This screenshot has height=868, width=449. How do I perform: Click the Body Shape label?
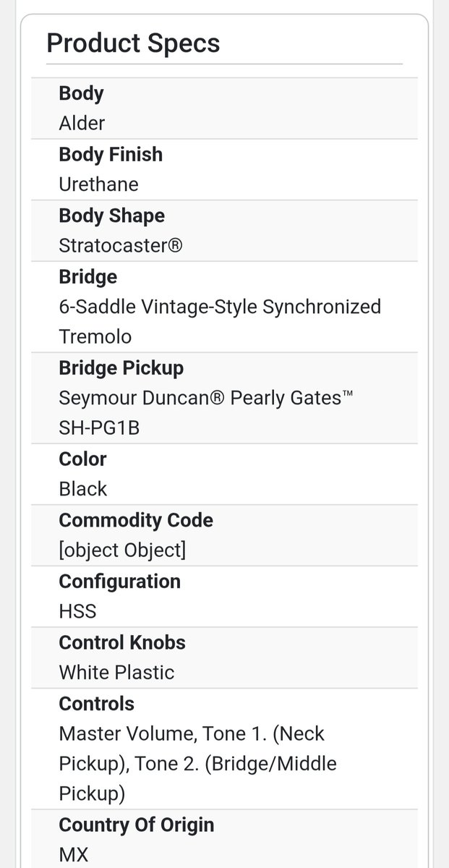[111, 216]
